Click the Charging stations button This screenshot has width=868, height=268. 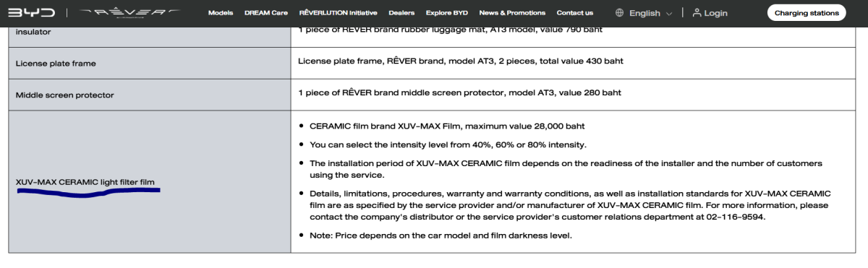point(807,13)
